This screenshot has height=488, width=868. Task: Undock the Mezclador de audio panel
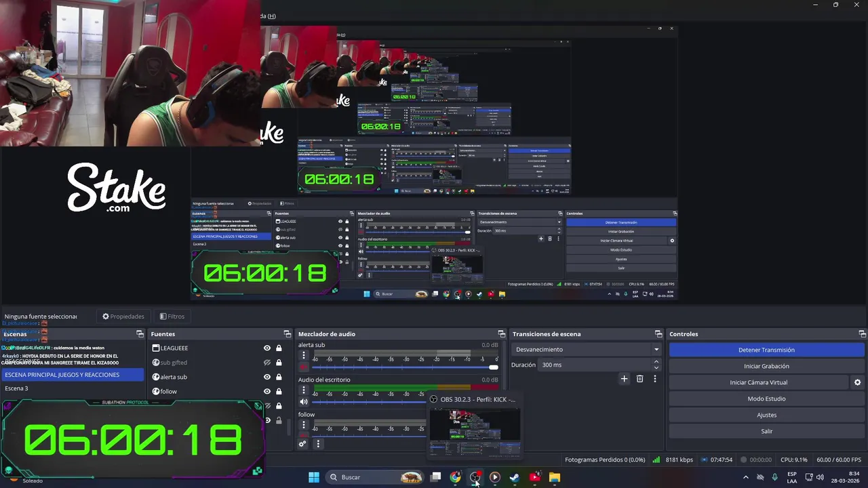(502, 334)
